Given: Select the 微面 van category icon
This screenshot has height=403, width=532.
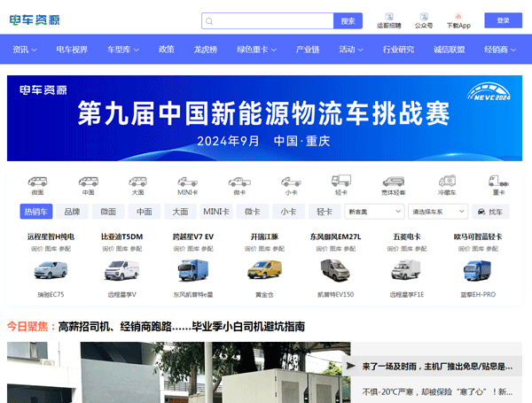Looking at the screenshot, I should tap(37, 182).
